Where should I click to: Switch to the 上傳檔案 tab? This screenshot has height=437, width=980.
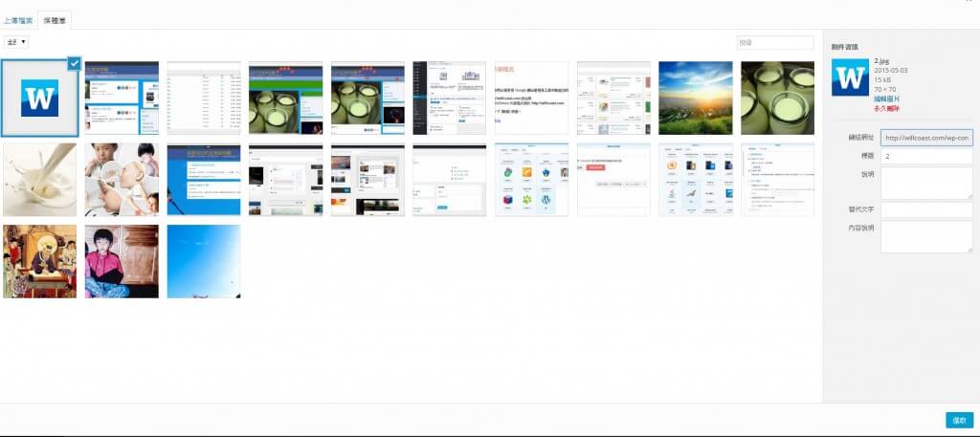[x=17, y=19]
